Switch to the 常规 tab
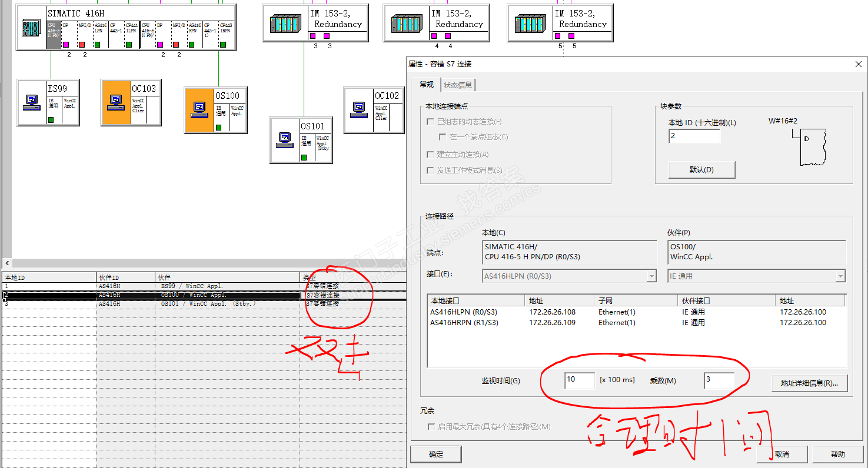Image resolution: width=868 pixels, height=468 pixels. 427,85
